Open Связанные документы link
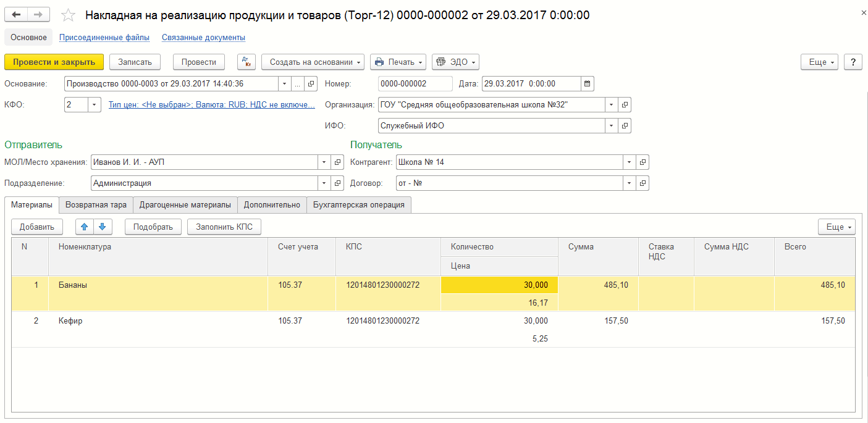Screen dimensions: 868x423 [x=204, y=37]
